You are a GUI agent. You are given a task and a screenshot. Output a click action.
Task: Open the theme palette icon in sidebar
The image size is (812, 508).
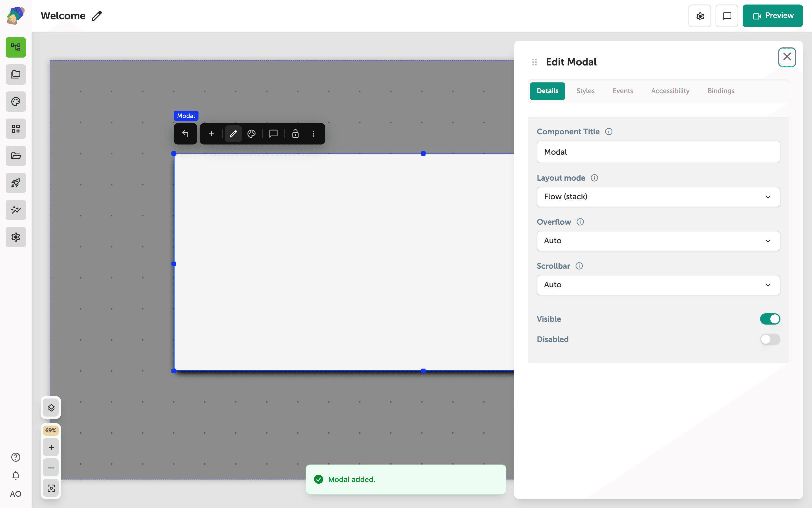[16, 102]
